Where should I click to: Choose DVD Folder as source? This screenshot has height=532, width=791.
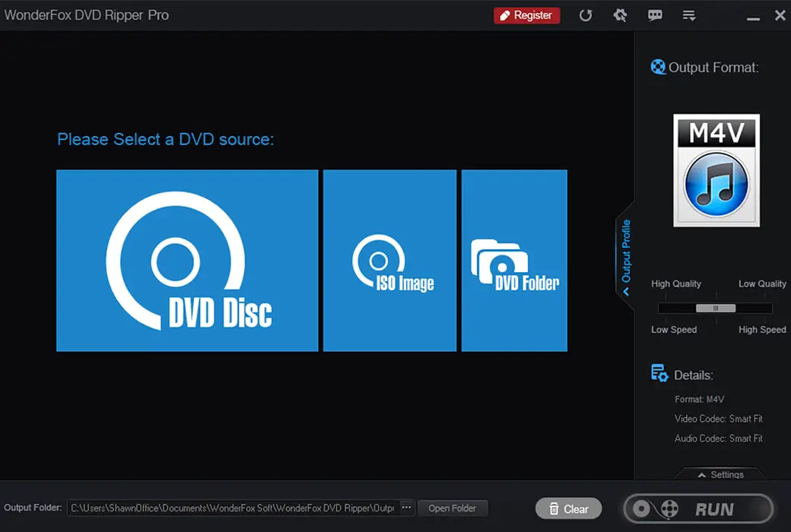[x=514, y=260]
